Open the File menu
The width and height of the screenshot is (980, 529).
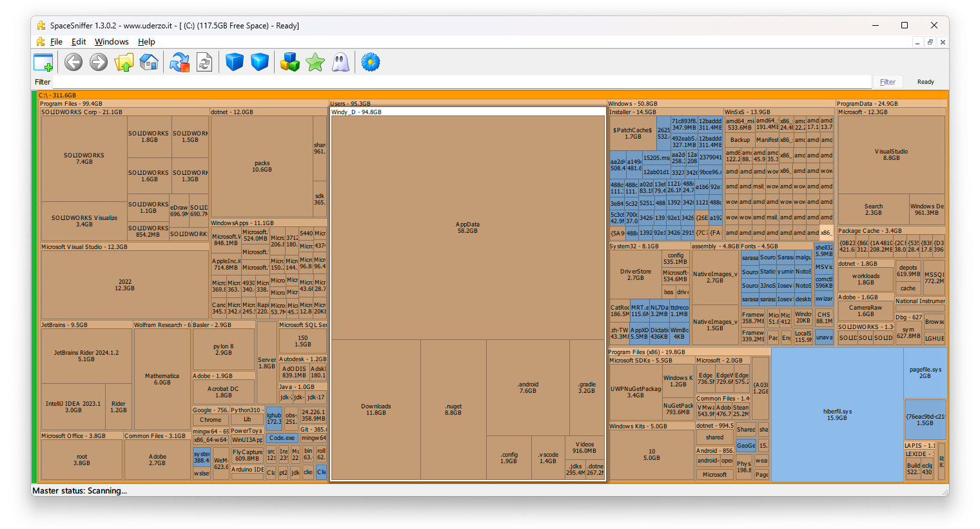(x=56, y=42)
